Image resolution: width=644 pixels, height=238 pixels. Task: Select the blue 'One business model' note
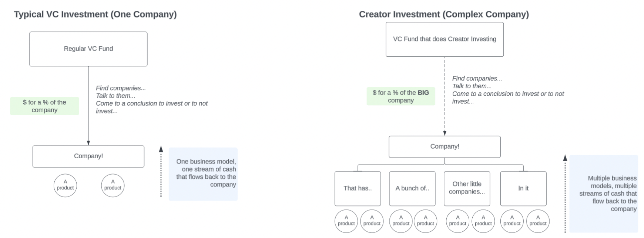(x=203, y=174)
